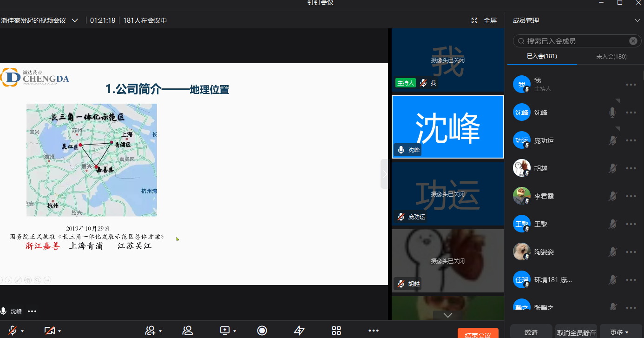This screenshot has width=644, height=338.
Task: Click the record meeting circle icon
Action: coord(262,331)
